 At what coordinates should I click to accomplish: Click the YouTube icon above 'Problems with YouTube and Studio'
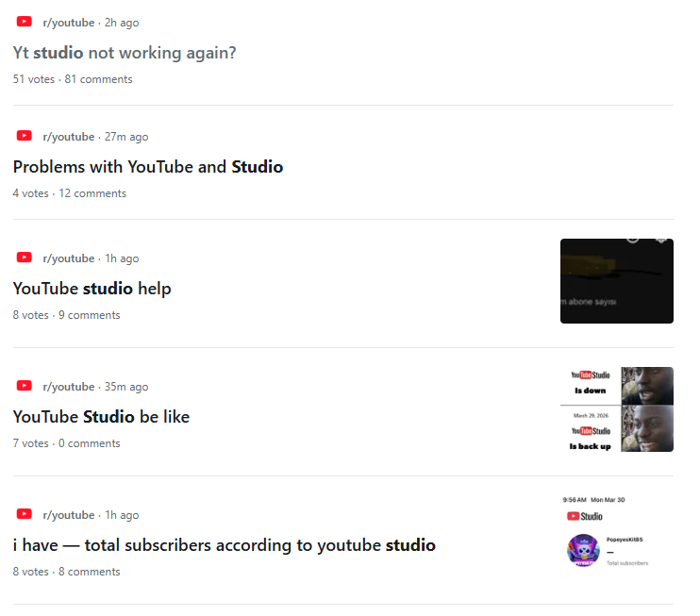pyautogui.click(x=25, y=136)
